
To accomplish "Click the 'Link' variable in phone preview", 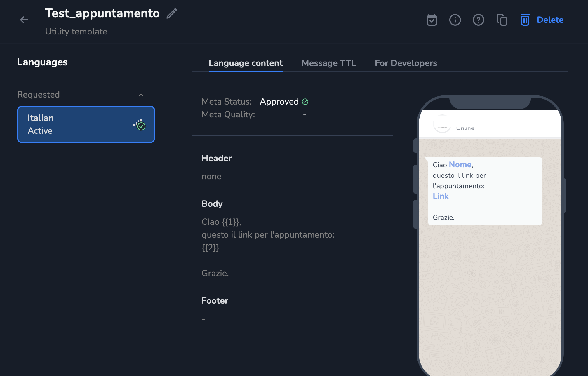I will click(441, 196).
